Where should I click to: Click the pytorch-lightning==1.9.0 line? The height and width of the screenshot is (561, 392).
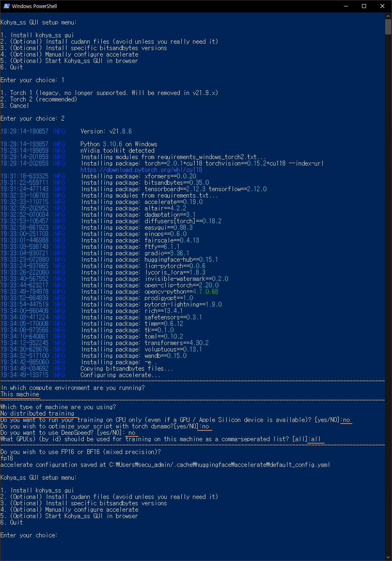[151, 305]
